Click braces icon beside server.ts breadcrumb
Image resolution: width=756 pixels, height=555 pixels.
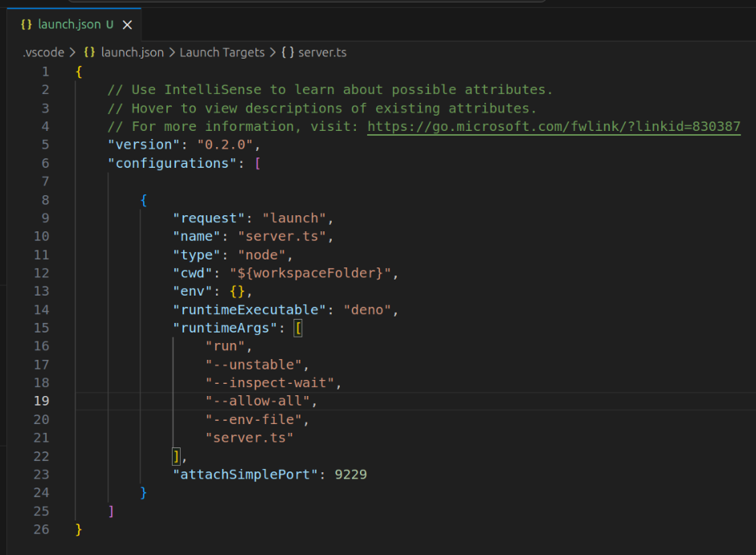pyautogui.click(x=288, y=52)
